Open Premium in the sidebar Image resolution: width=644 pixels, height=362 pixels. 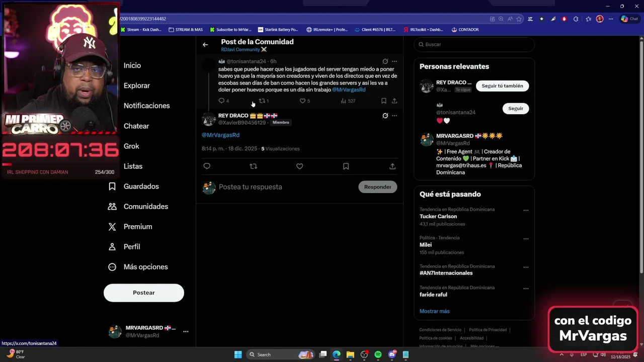tap(130, 226)
